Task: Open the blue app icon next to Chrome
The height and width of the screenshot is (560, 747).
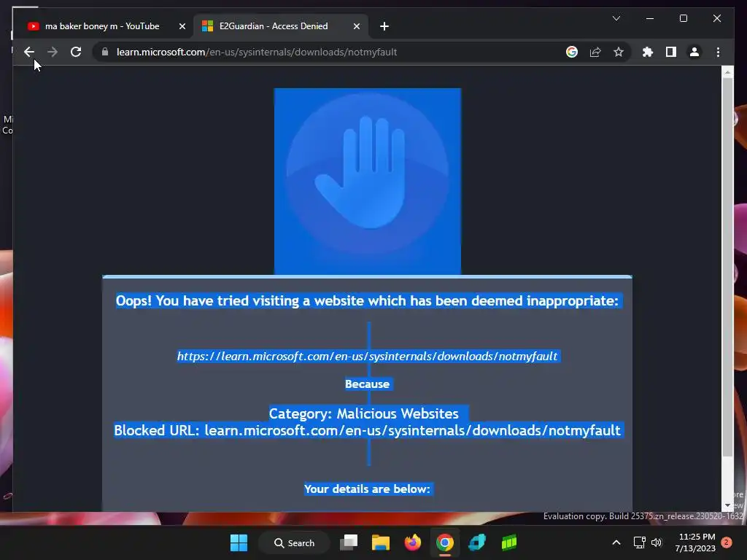Action: pyautogui.click(x=477, y=542)
